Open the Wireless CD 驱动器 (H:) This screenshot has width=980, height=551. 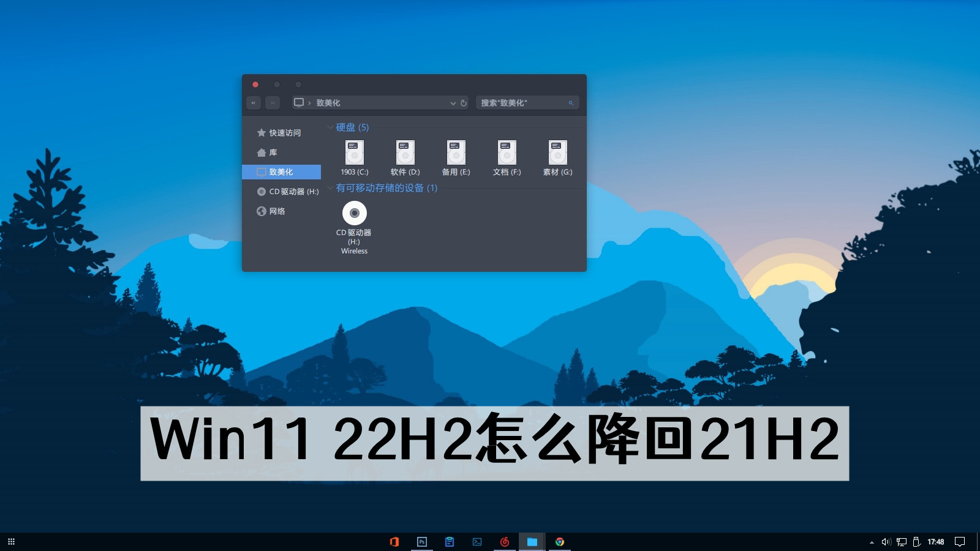click(x=354, y=213)
